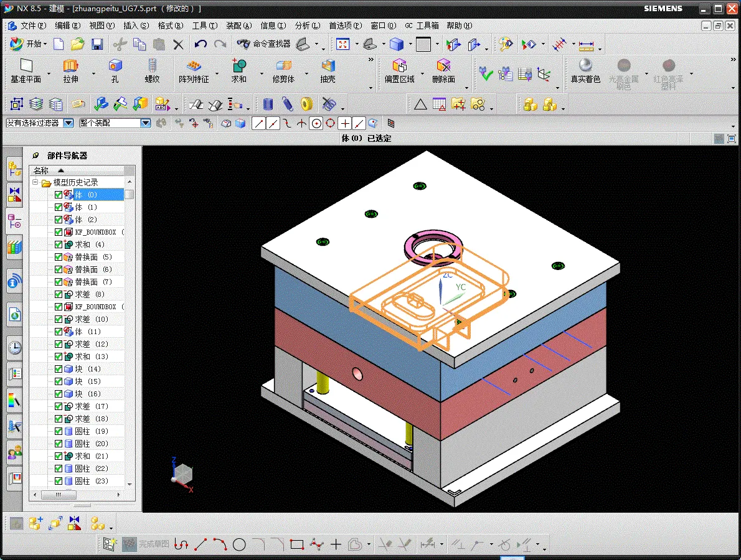Click the 偏置区域 offset region tool
The height and width of the screenshot is (560, 741).
pos(399,71)
